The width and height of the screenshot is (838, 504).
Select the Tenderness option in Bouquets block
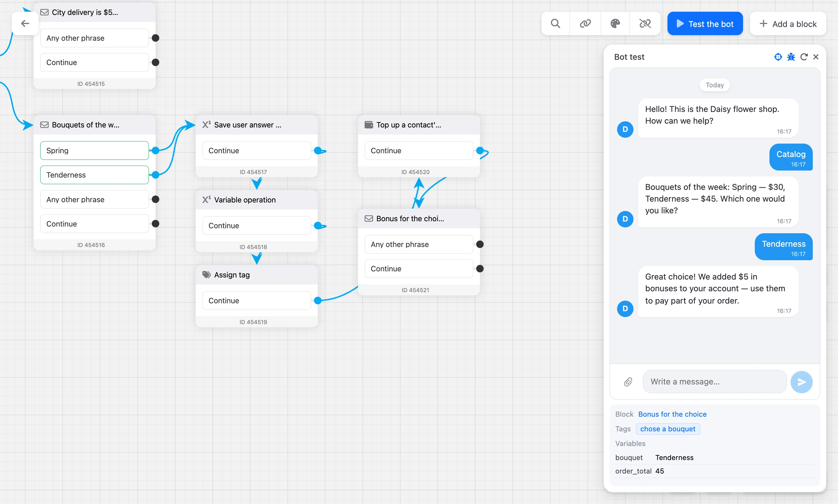94,175
